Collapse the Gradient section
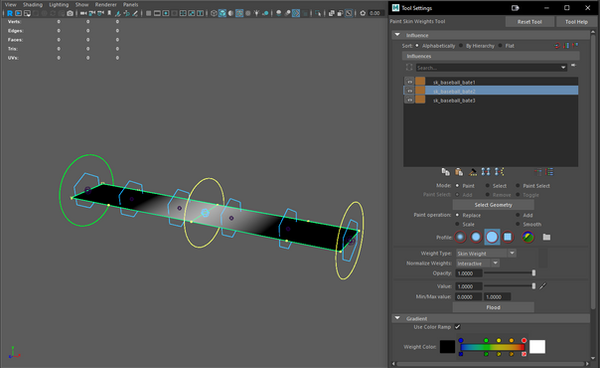This screenshot has height=368, width=600. 397,318
